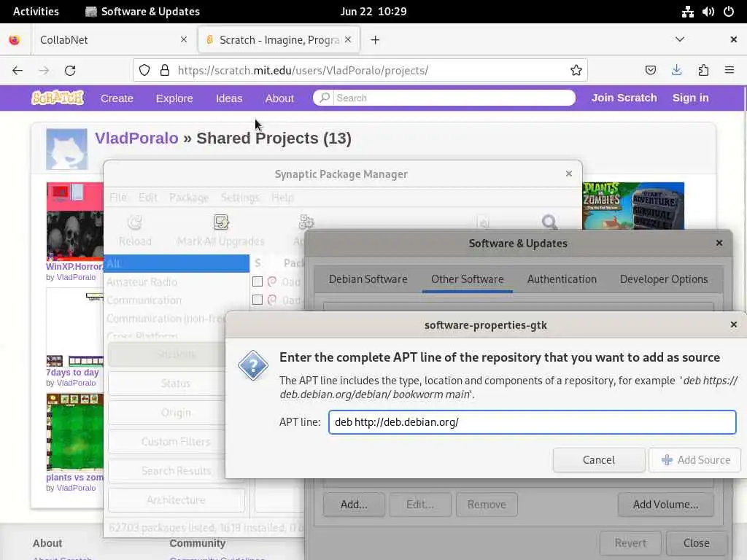
Task: Click Synaptic search magnifier icon
Action: click(549, 222)
